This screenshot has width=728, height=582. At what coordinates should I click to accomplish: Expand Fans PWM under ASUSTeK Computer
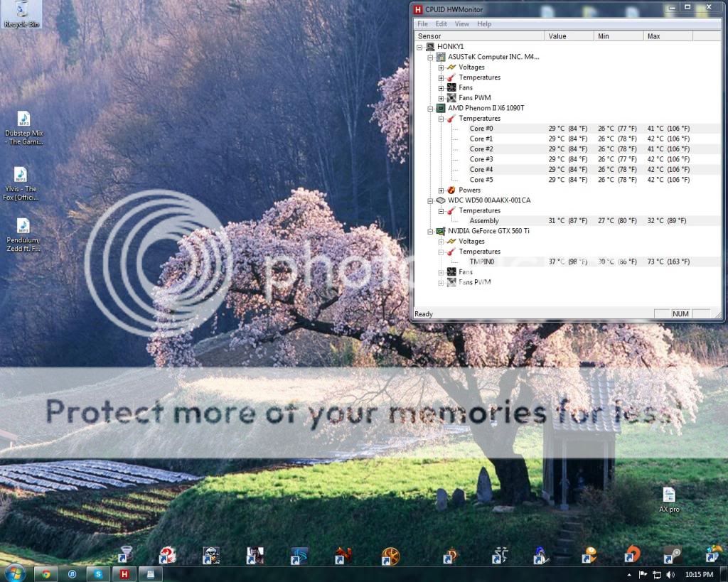tap(441, 98)
